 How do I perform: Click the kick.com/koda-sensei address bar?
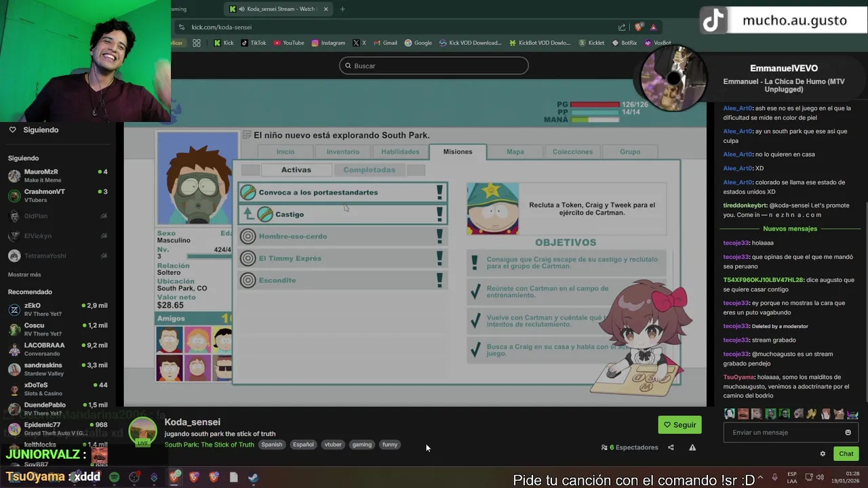400,27
